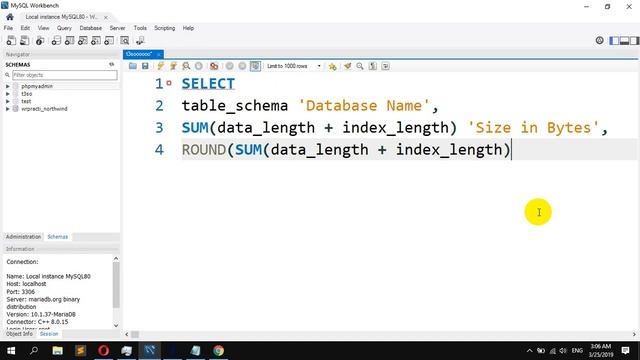Open Workbench preferences gear icon

600,40
